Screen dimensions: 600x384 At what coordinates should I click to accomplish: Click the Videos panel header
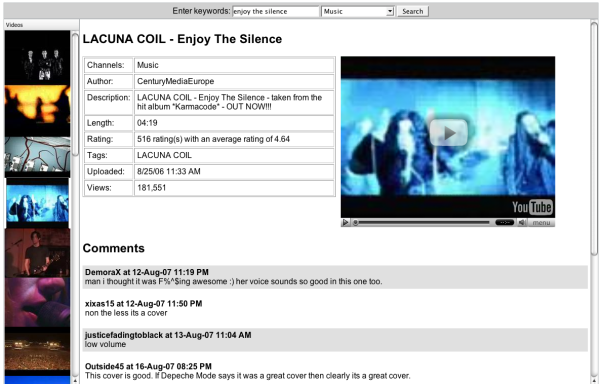[41, 25]
